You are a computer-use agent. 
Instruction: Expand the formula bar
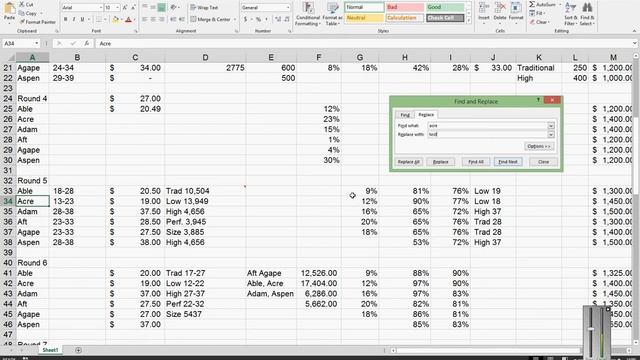(635, 43)
